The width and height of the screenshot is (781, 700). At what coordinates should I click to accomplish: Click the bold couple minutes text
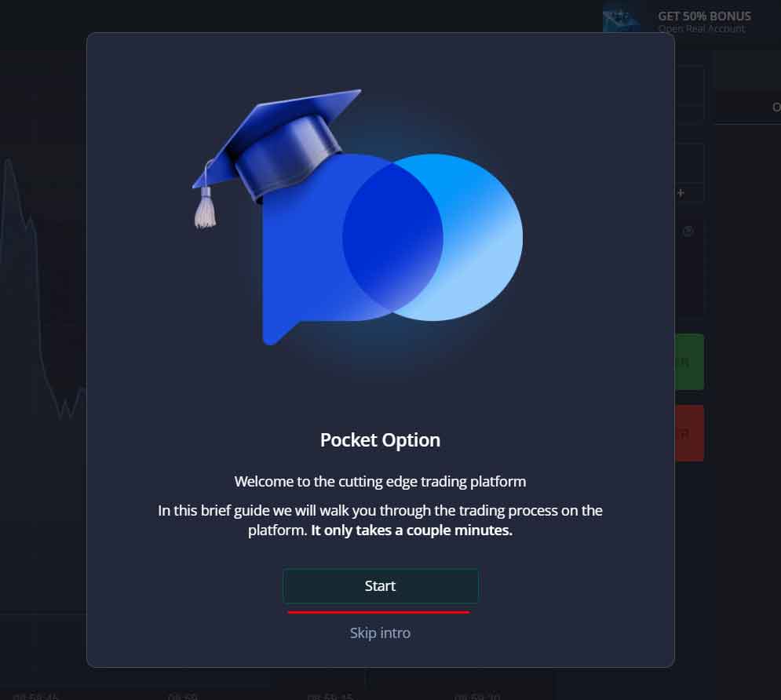(x=411, y=530)
